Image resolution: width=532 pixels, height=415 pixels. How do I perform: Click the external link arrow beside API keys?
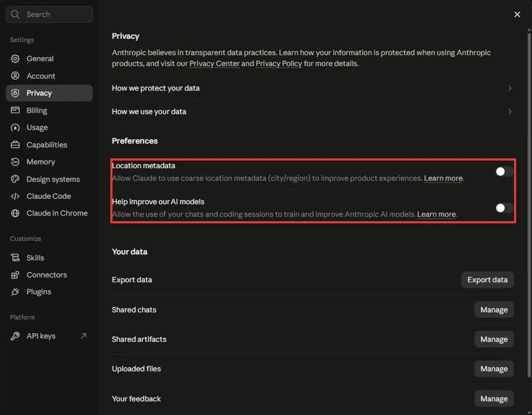84,336
